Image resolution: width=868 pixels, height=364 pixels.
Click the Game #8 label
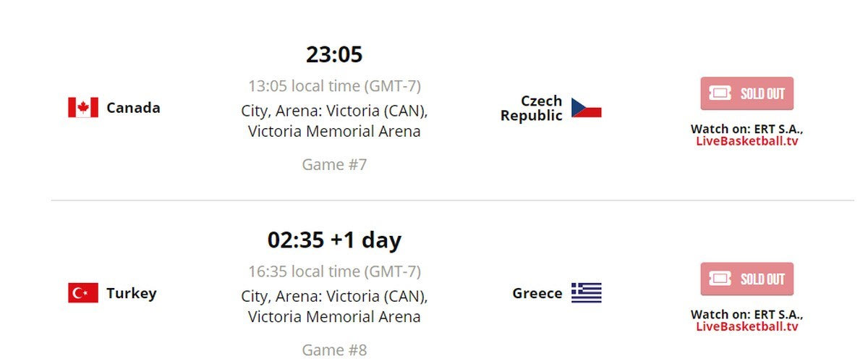[334, 350]
